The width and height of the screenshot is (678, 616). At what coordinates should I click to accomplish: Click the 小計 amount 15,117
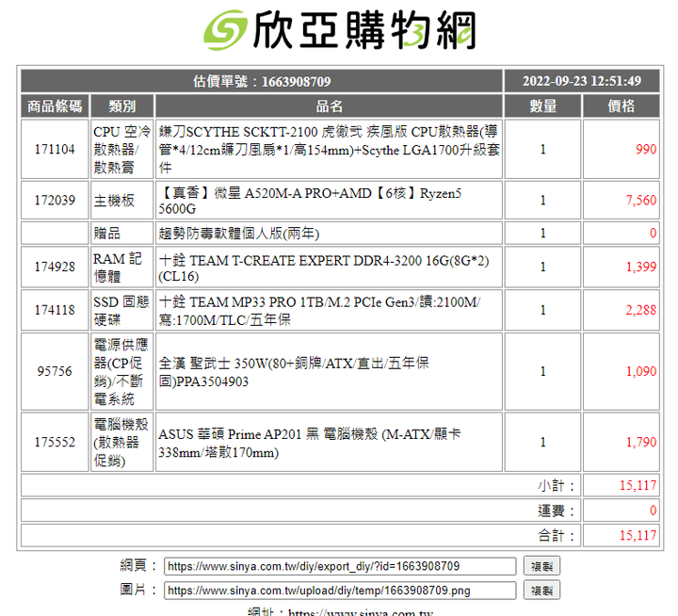tap(638, 485)
